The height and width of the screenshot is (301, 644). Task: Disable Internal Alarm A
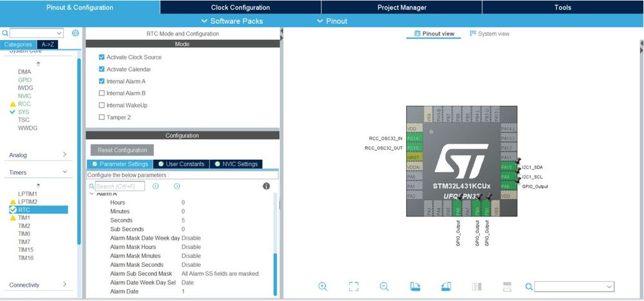coord(102,81)
